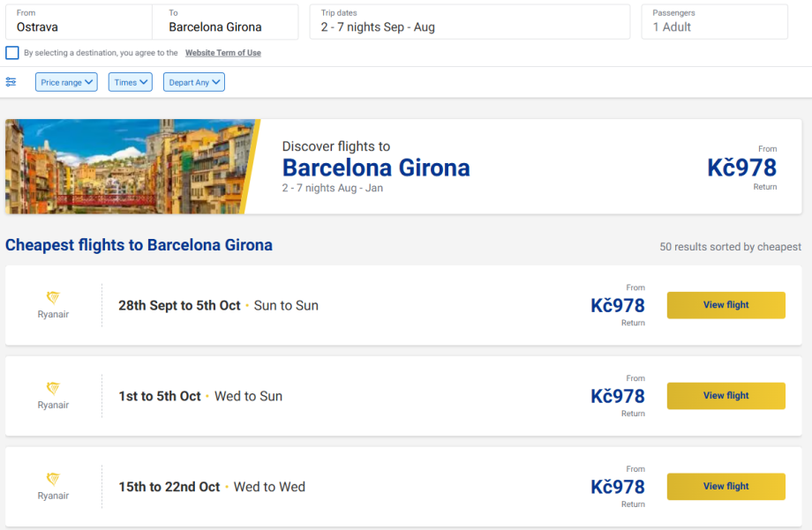Click the Kč978 price in the banner
Screen dimensions: 812x530
741,168
